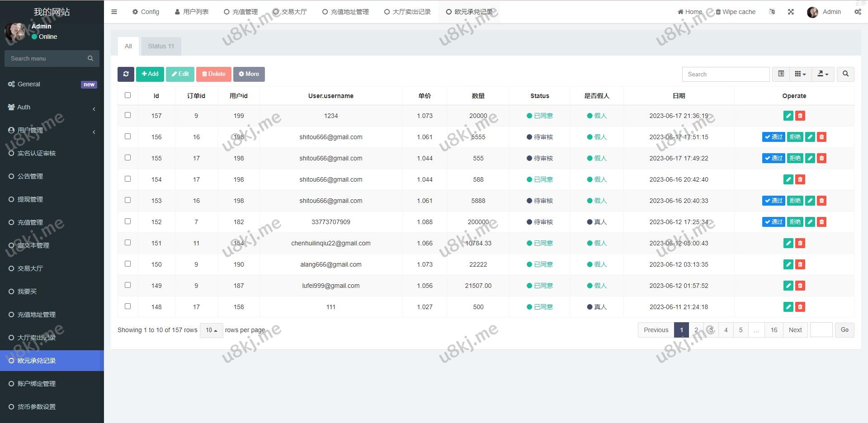Viewport: 868px width, 423px height.
Task: Click the table Search input field
Action: pyautogui.click(x=726, y=74)
